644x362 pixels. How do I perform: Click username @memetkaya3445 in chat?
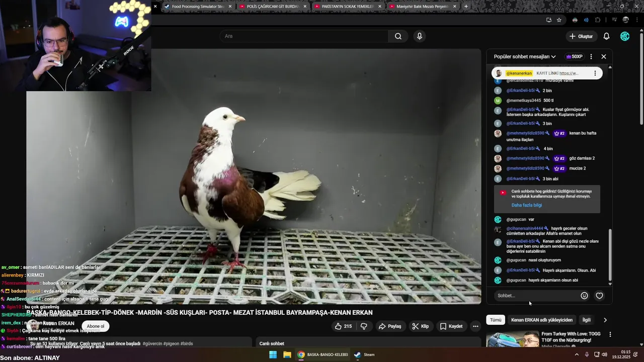point(524,101)
